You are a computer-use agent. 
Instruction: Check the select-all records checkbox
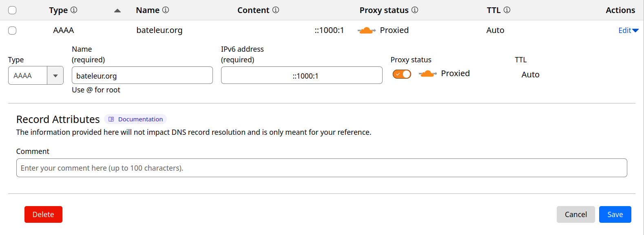coord(12,10)
